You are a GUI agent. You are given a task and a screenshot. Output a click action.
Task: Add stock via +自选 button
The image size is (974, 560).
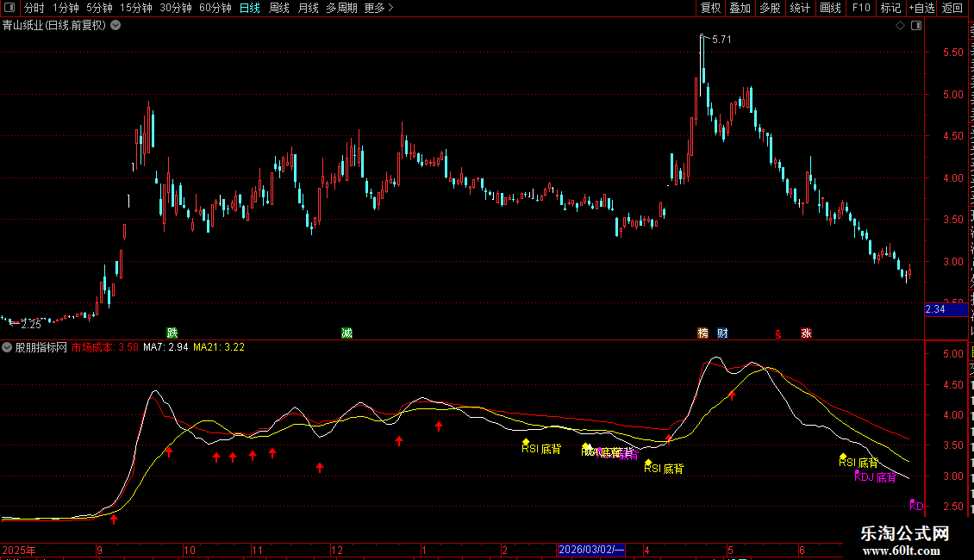[921, 8]
